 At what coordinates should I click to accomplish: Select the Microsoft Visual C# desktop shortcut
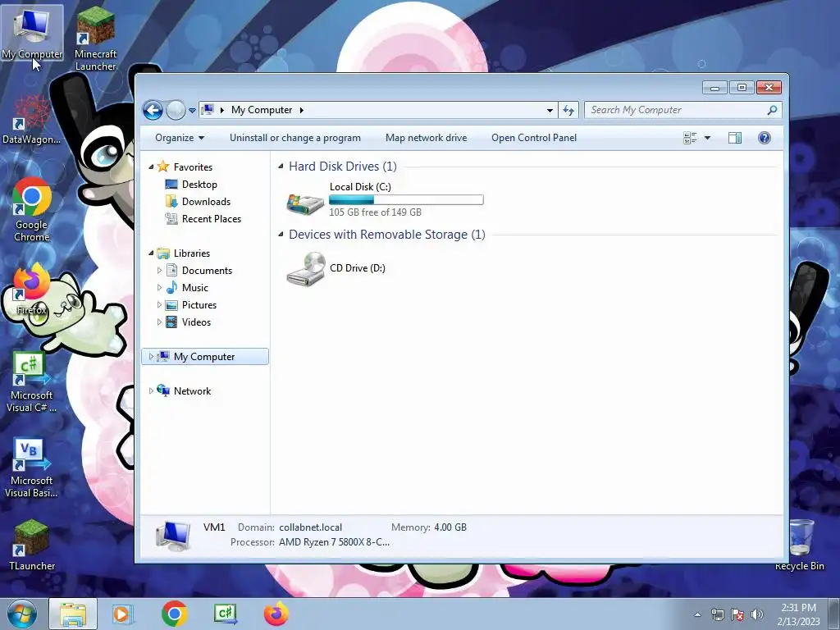(x=32, y=382)
